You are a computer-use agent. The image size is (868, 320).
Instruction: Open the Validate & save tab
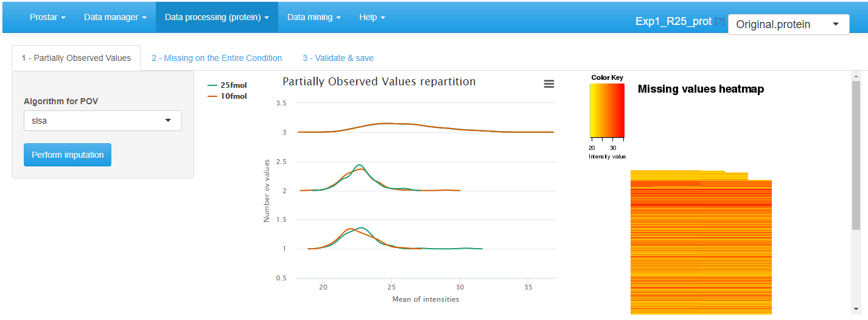[338, 59]
